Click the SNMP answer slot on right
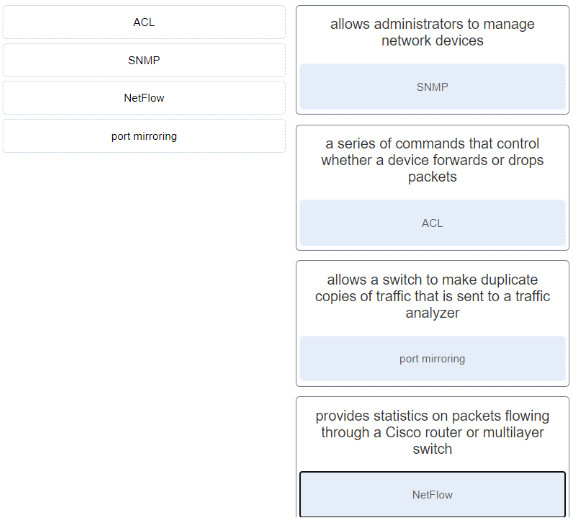The height and width of the screenshot is (520, 573). click(x=433, y=87)
